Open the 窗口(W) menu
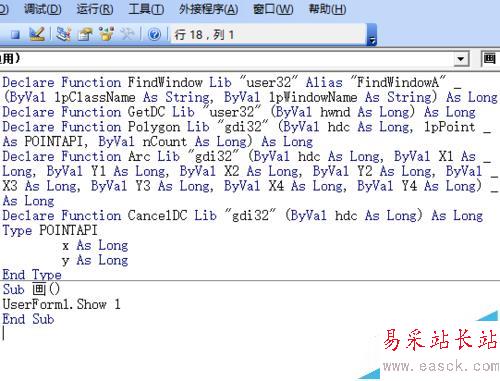Image resolution: width=500 pixels, height=381 pixels. point(273,9)
